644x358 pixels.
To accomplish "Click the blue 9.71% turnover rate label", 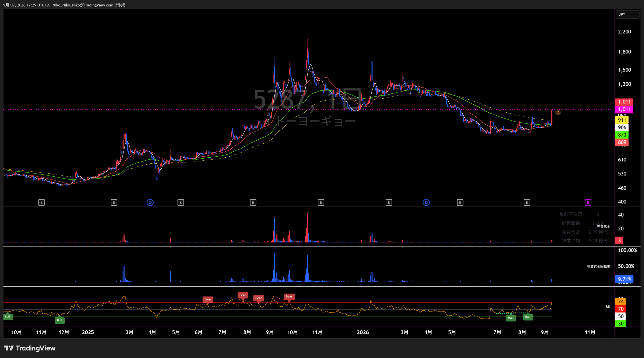I will pos(624,279).
